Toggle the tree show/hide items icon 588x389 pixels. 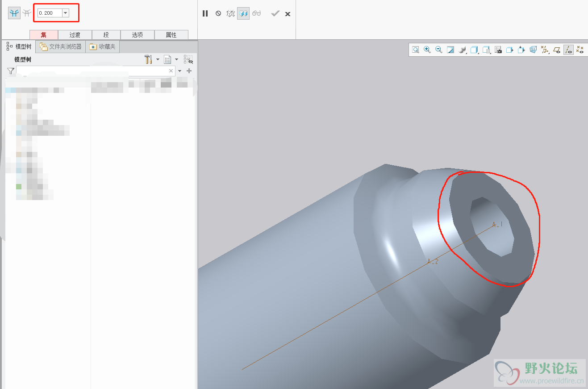click(188, 59)
